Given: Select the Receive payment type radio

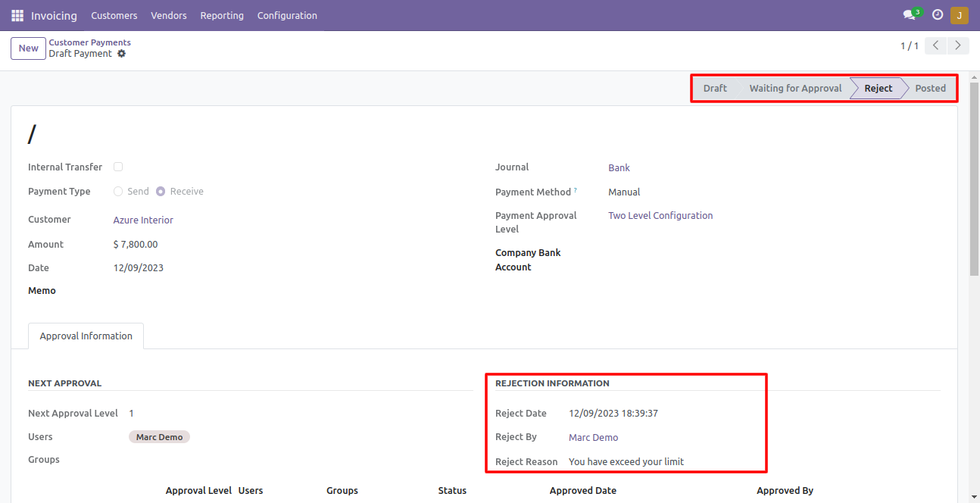Looking at the screenshot, I should 161,192.
